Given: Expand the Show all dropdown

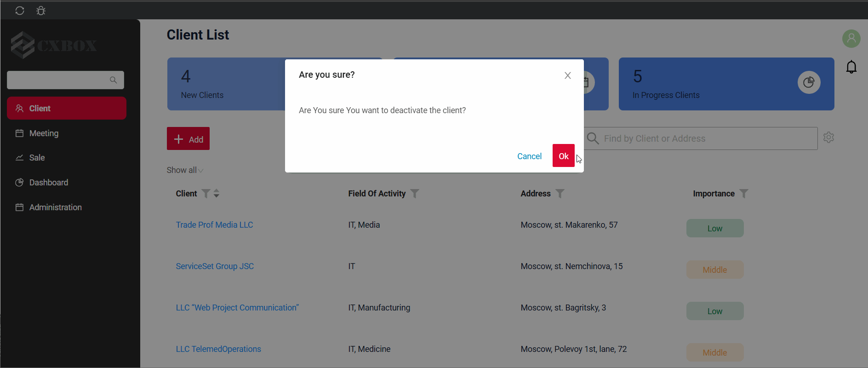Looking at the screenshot, I should coord(185,170).
